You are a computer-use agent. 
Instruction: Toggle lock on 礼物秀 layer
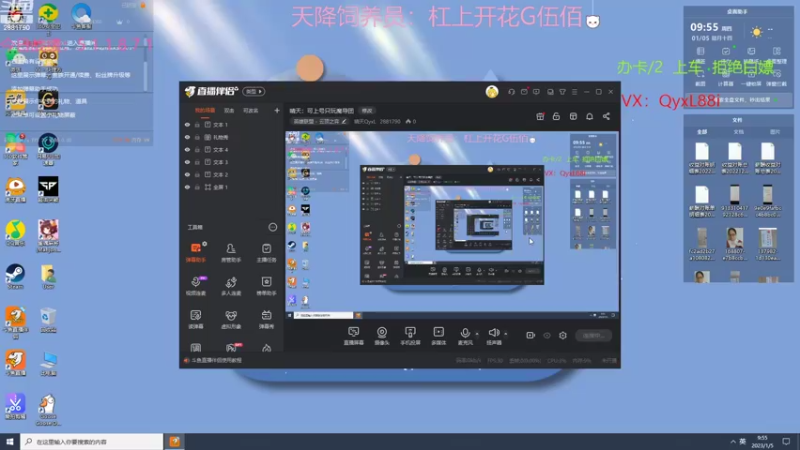pyautogui.click(x=197, y=137)
